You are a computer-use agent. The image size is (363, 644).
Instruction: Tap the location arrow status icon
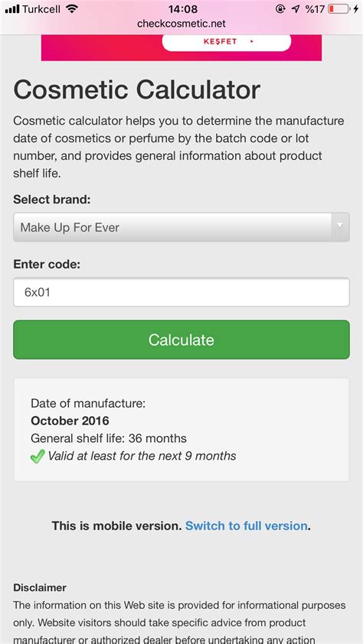(x=296, y=9)
